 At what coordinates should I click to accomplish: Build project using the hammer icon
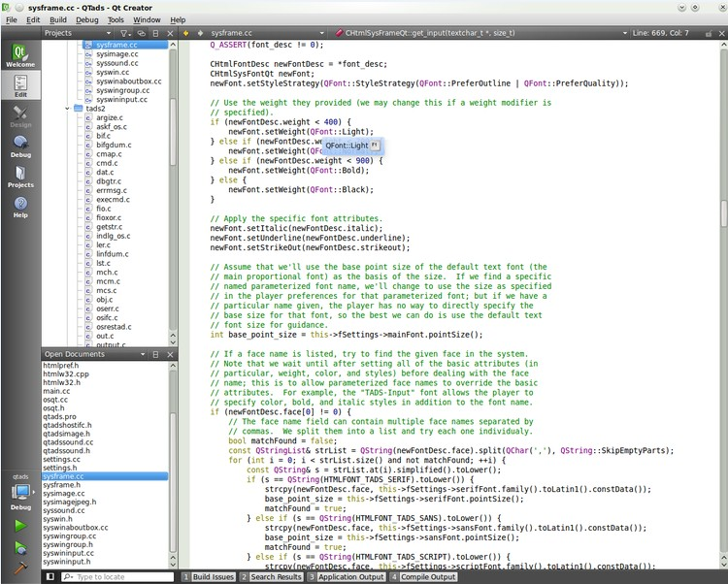pos(20,568)
